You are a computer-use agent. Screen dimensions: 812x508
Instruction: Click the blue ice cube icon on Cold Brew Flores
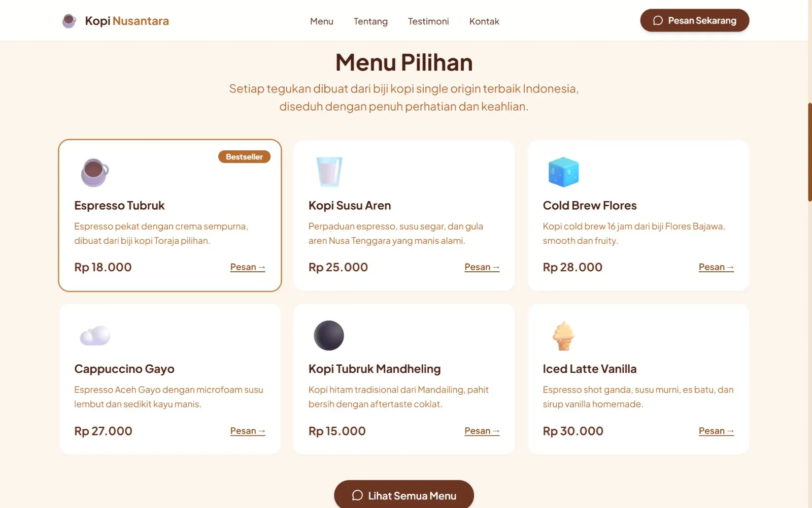[x=563, y=172]
